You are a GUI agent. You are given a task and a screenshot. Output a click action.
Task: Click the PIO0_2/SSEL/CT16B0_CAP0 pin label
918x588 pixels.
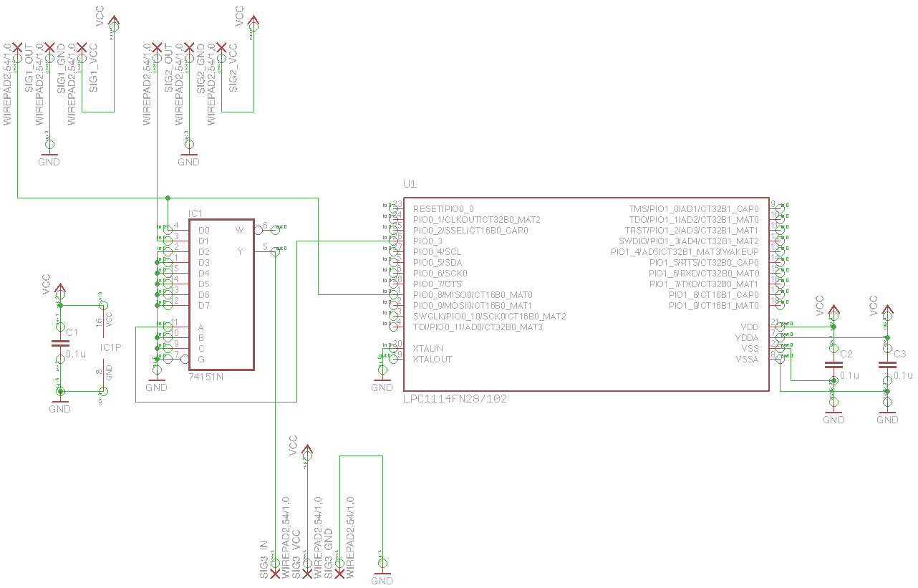[x=470, y=231]
